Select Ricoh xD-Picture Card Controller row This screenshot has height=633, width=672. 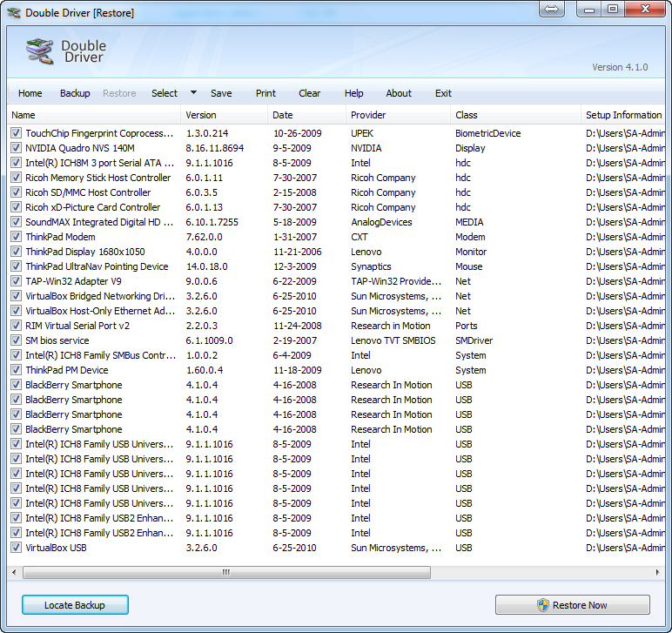click(336, 207)
